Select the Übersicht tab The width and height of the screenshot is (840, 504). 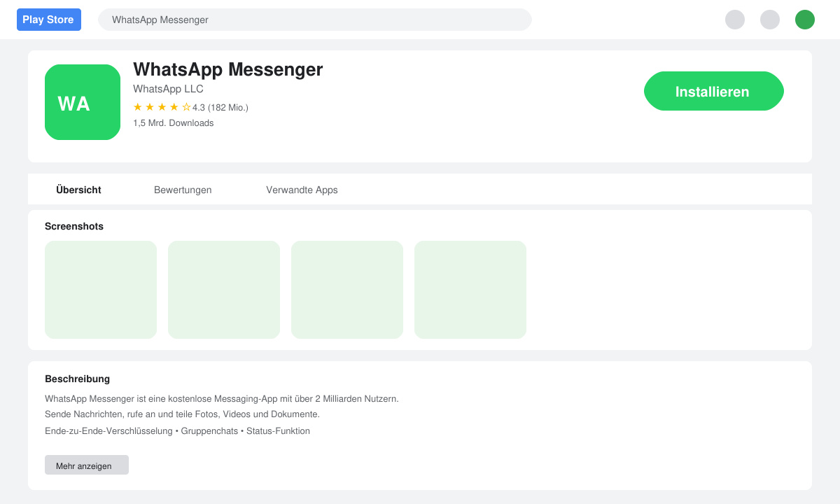(x=78, y=190)
